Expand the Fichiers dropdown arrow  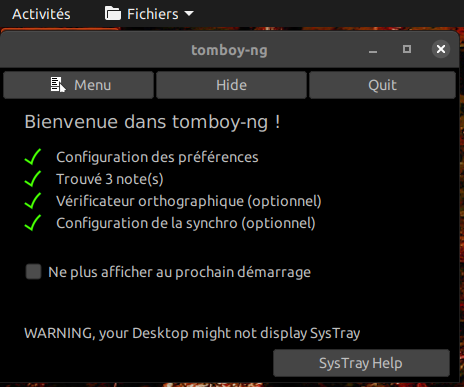click(x=189, y=14)
